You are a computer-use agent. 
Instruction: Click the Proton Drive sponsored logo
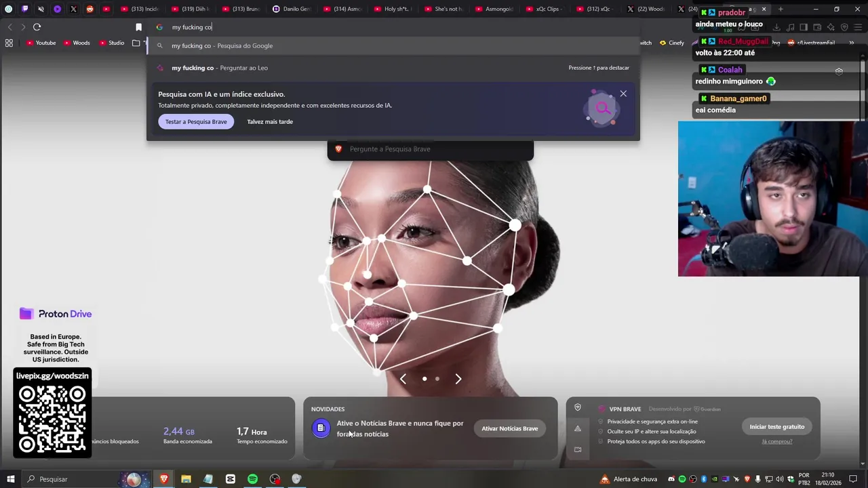(56, 314)
